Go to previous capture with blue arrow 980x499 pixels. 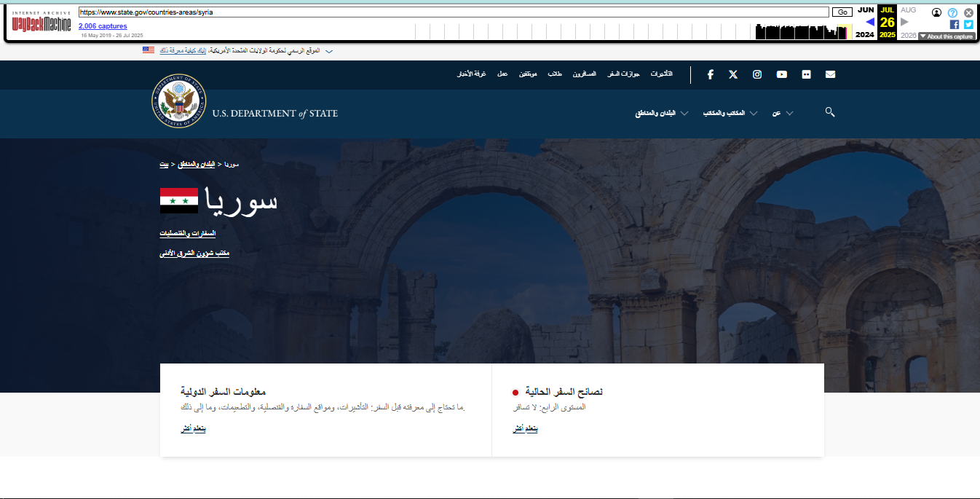(869, 22)
